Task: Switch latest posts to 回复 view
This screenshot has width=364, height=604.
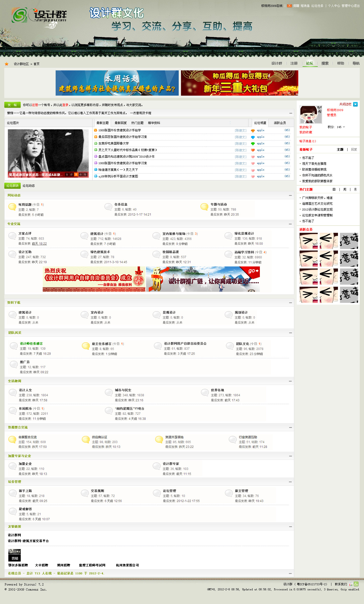Action: coord(354,150)
